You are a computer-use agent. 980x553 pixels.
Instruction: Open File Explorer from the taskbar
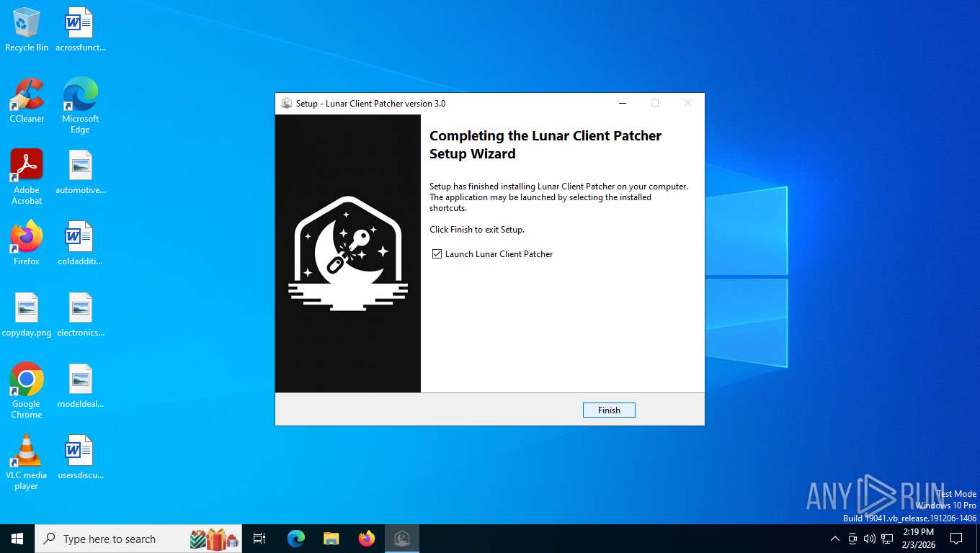331,539
